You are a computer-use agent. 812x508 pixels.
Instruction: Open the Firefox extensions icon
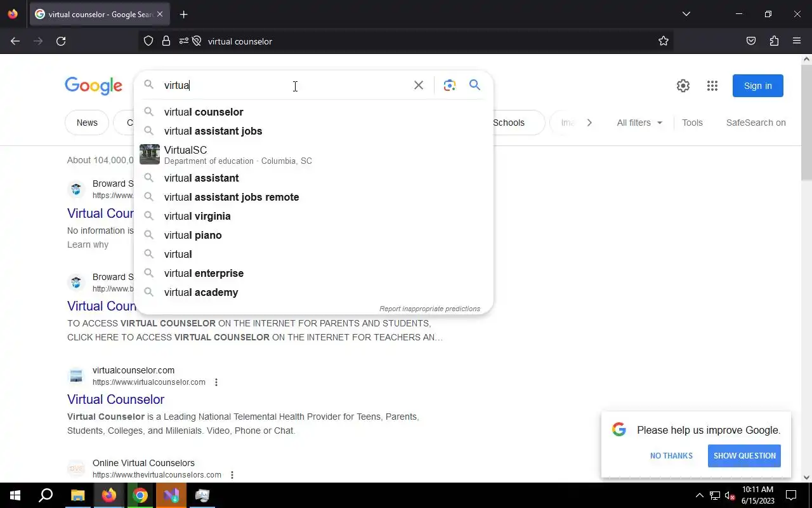pyautogui.click(x=774, y=41)
